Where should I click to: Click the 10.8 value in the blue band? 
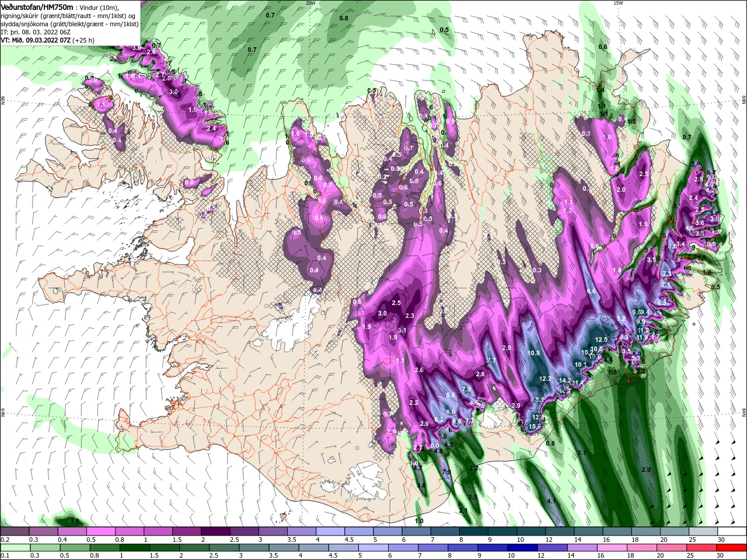pos(533,353)
